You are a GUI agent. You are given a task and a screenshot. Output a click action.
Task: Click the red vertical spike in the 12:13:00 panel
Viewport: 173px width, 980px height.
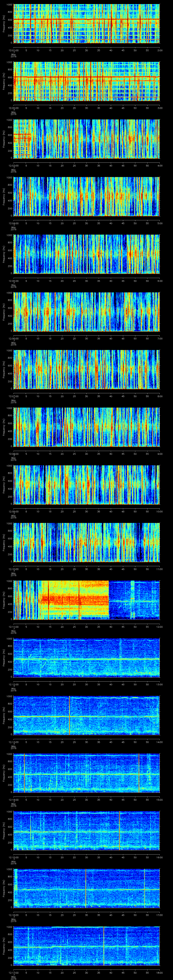point(70,715)
